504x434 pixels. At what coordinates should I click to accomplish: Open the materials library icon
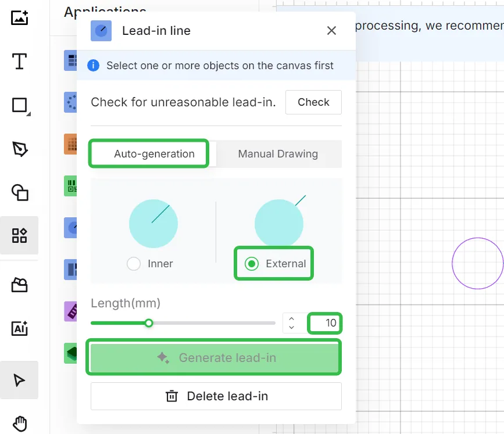click(x=19, y=285)
